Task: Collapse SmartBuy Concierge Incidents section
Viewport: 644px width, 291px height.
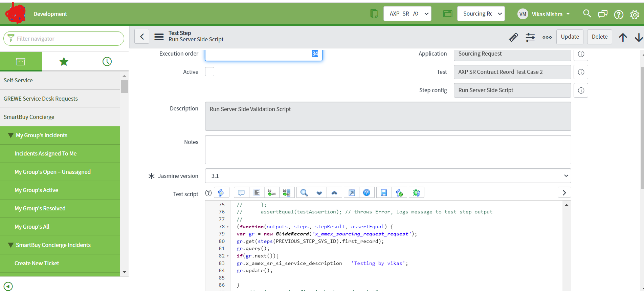Action: pyautogui.click(x=10, y=245)
